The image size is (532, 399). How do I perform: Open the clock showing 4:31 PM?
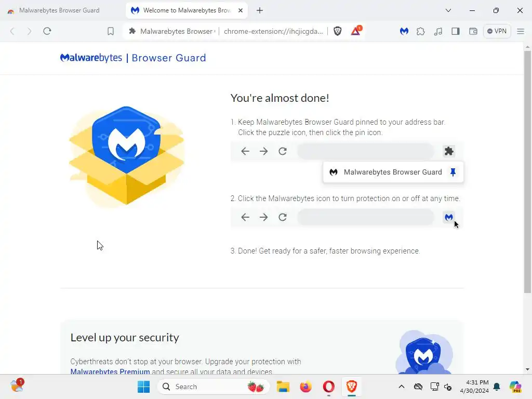pos(474,387)
